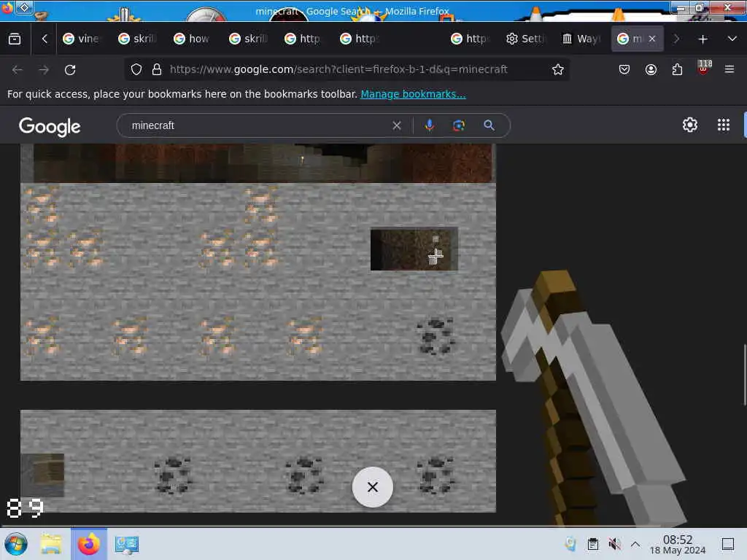Image resolution: width=747 pixels, height=560 pixels.
Task: Bookmark this page with the star
Action: click(x=558, y=69)
